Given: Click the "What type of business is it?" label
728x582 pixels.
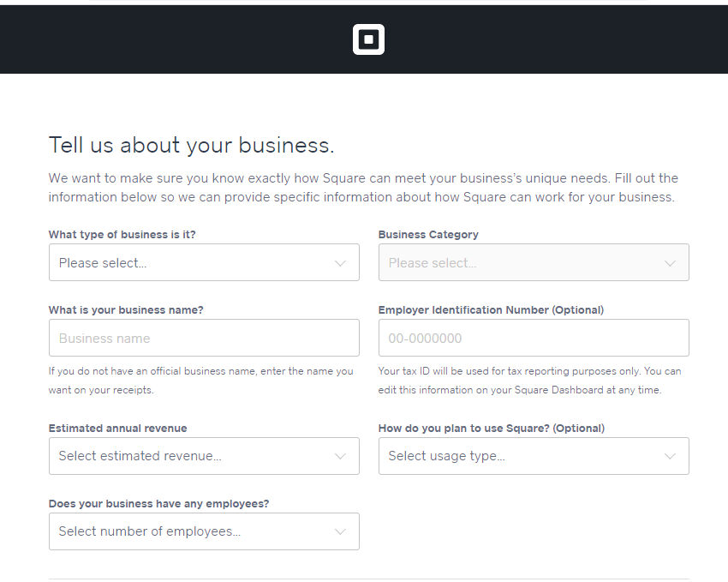Looking at the screenshot, I should point(122,235).
